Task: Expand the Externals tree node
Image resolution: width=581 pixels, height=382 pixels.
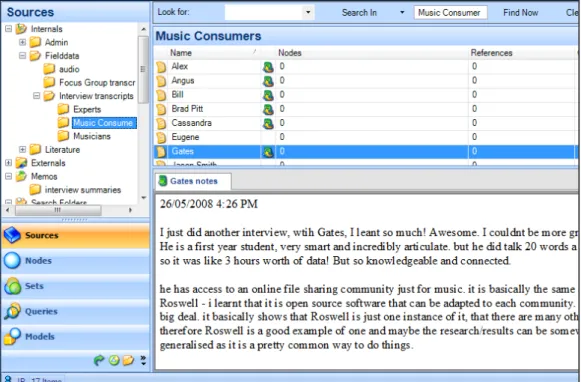Action: point(9,163)
